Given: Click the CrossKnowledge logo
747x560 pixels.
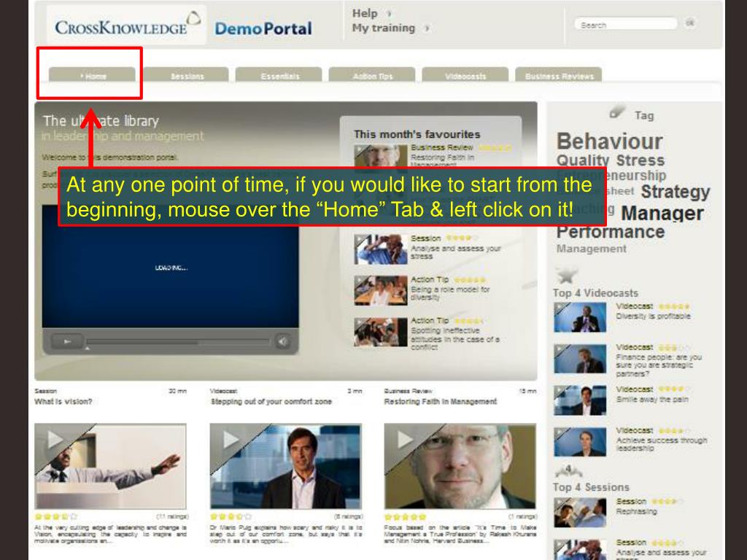Looking at the screenshot, I should tap(127, 25).
